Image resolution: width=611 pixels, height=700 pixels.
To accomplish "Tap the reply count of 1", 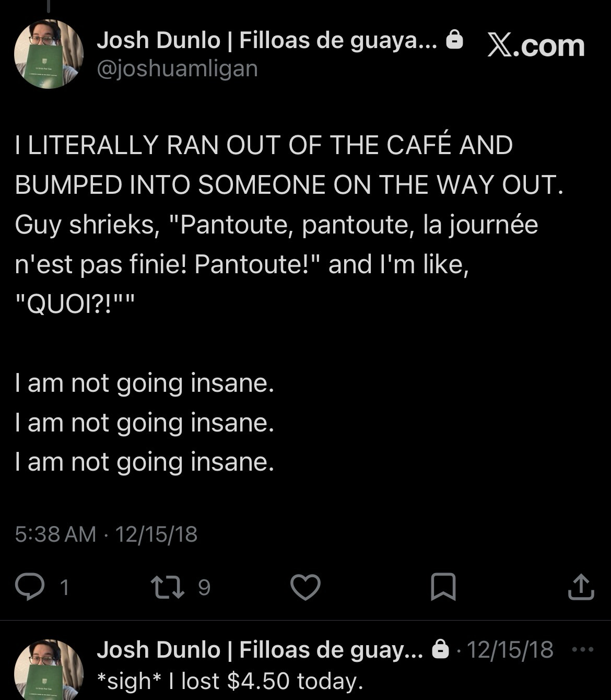I will click(64, 588).
